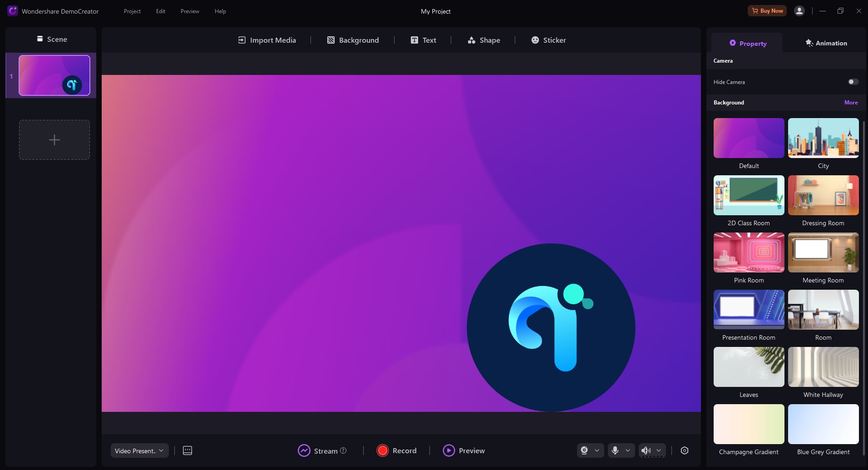
Task: Expand the webcam dropdown arrow
Action: tap(597, 450)
